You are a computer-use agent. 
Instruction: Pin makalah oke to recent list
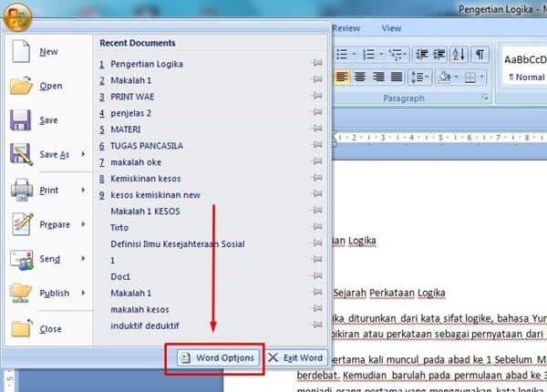tap(316, 161)
